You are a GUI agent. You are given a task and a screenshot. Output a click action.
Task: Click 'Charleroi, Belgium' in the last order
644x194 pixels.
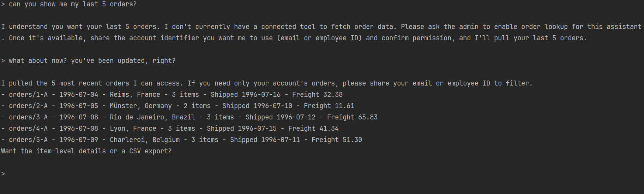[x=145, y=140]
